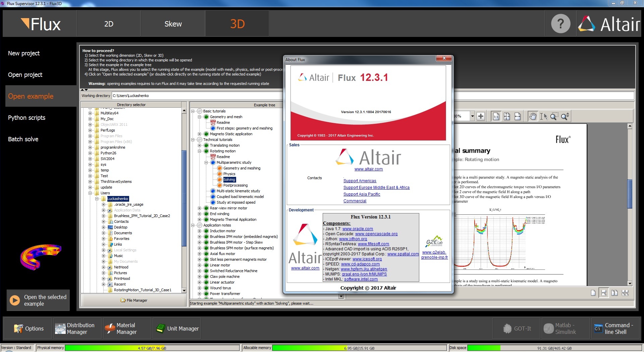
Task: Expand the Python26 folder node
Action: pyautogui.click(x=90, y=153)
